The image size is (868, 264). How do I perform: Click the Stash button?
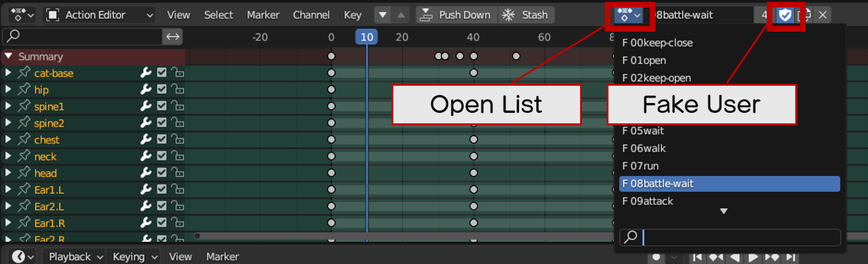point(526,15)
